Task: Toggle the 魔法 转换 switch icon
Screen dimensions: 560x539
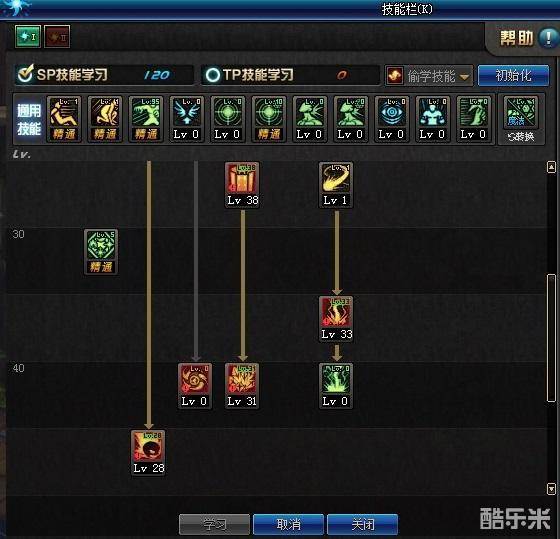Action: [521, 119]
